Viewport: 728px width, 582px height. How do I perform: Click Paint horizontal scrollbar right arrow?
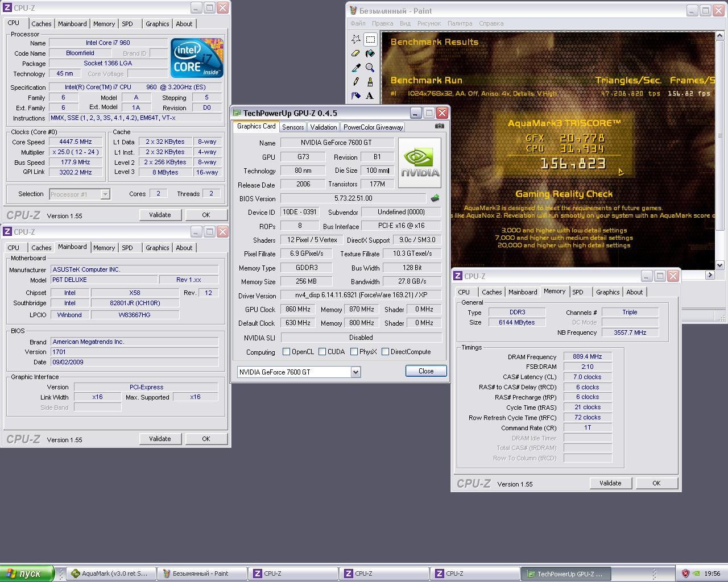coord(710,275)
